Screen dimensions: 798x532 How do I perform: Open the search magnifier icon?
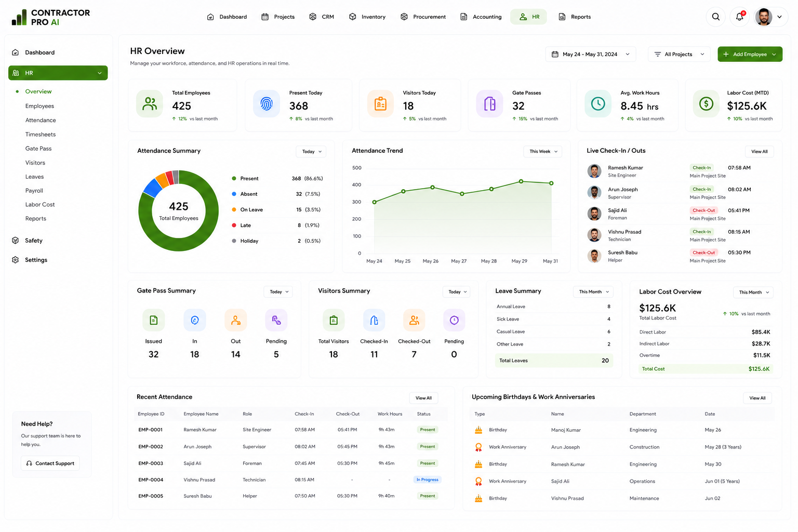[715, 17]
